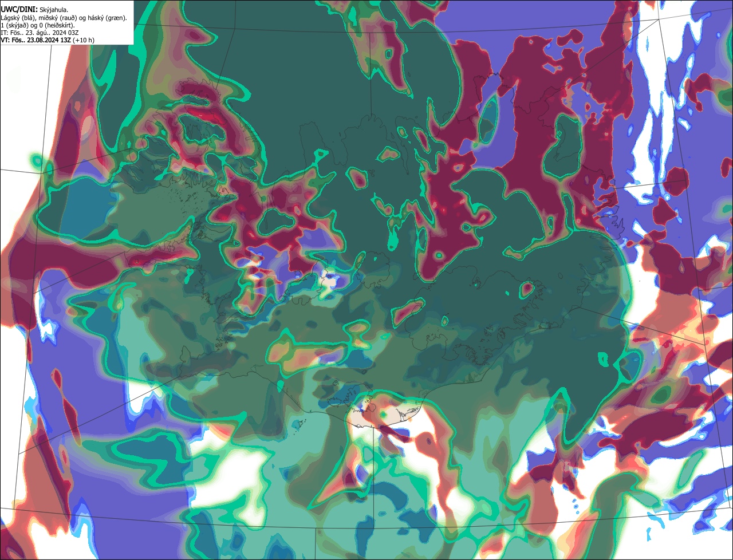The image size is (733, 560).
Task: Click the 'VT: Fös.. 23.08.2024 13Z' text
Action: click(x=36, y=40)
